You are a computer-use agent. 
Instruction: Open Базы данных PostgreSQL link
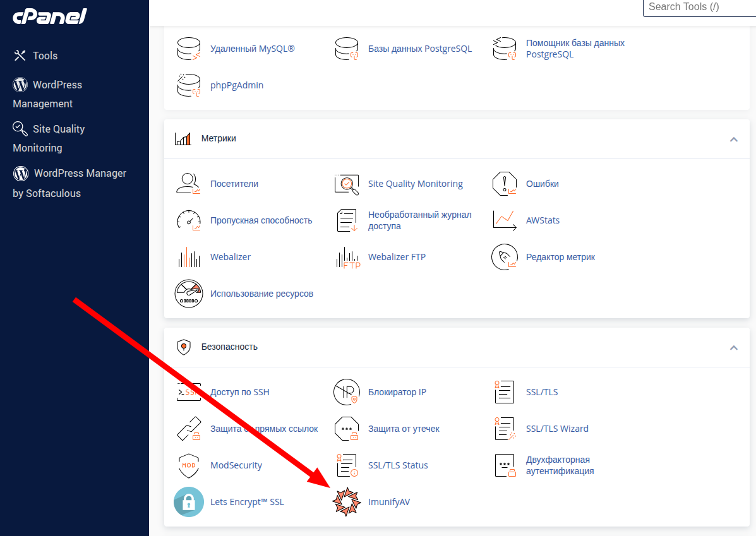click(x=420, y=49)
